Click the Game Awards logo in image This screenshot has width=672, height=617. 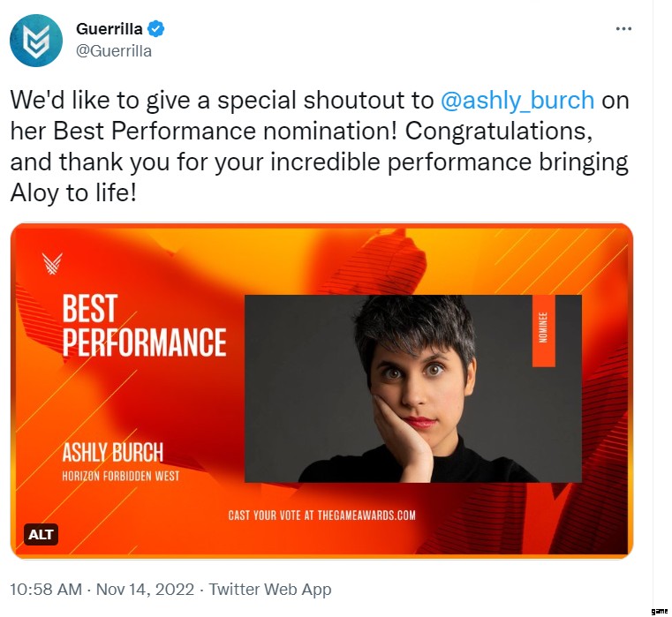point(53,263)
